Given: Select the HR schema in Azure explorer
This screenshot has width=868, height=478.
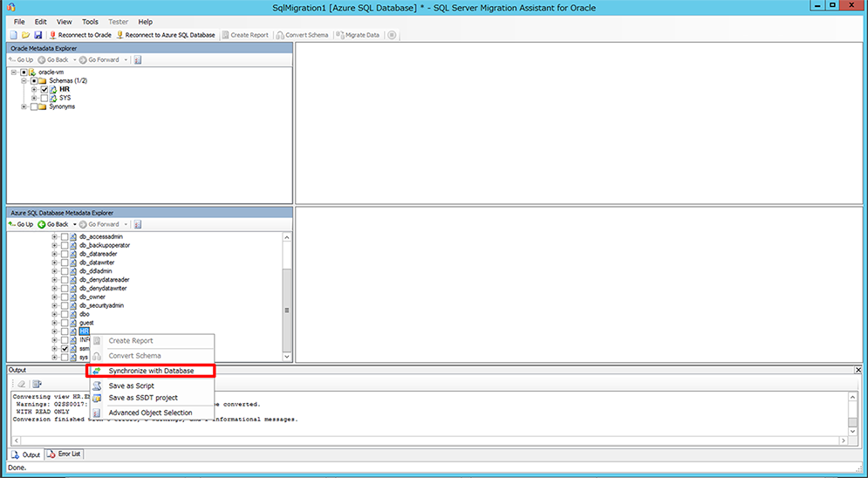Looking at the screenshot, I should click(84, 331).
